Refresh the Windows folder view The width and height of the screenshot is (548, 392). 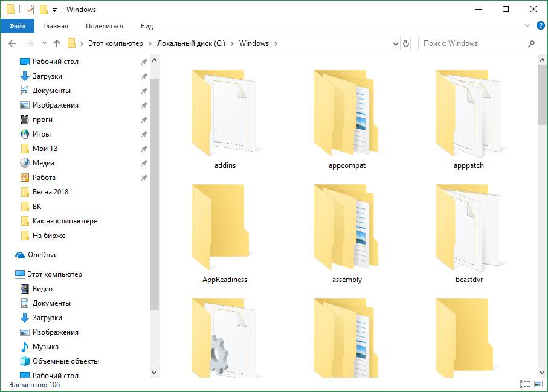point(405,43)
